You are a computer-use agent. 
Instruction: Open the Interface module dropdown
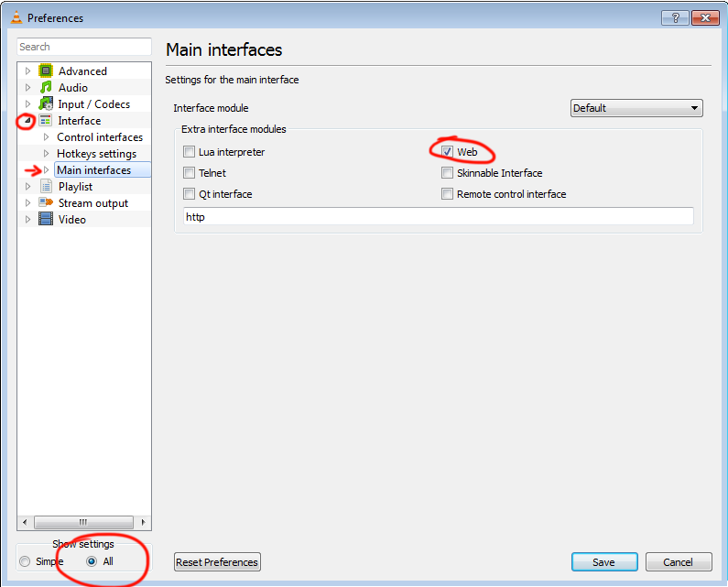point(636,108)
